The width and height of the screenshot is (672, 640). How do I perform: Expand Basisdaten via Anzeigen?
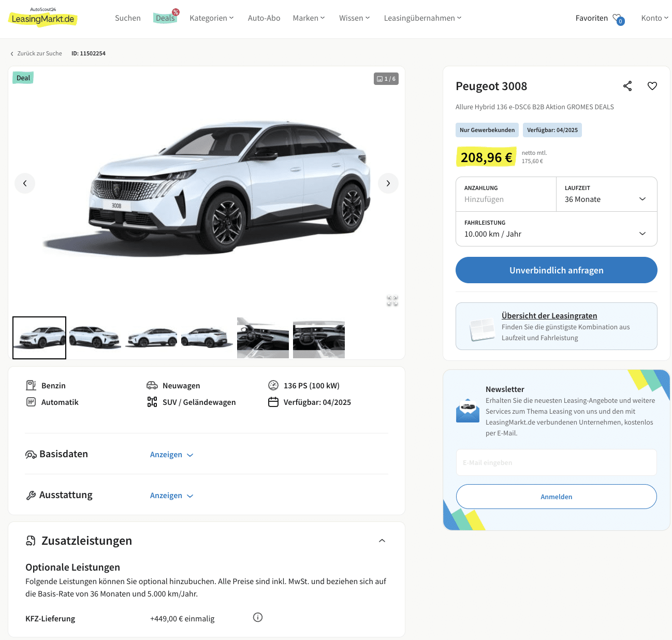[171, 455]
